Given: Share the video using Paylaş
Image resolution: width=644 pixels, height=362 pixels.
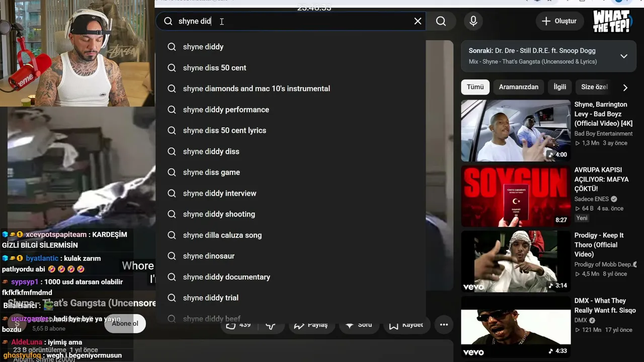Looking at the screenshot, I should tap(310, 325).
